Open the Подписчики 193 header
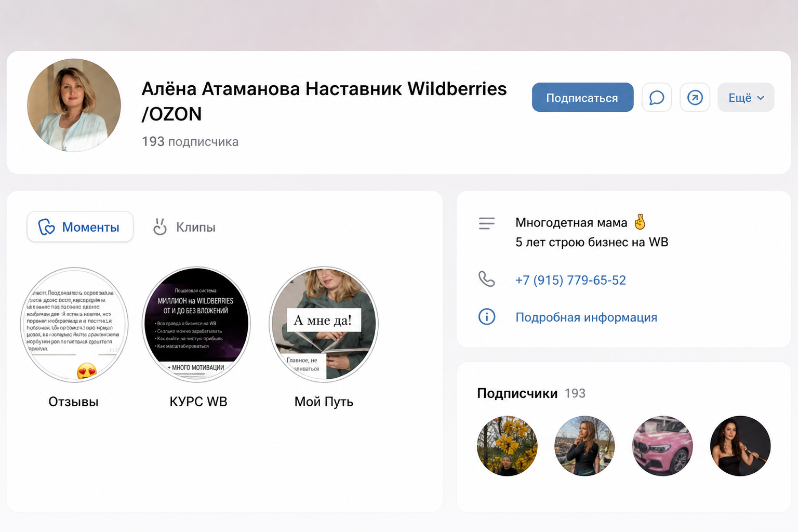798x532 pixels. pos(531,393)
